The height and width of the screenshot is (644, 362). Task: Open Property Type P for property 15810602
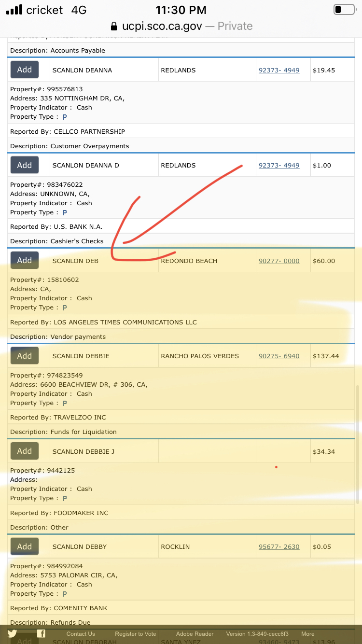pyautogui.click(x=65, y=308)
